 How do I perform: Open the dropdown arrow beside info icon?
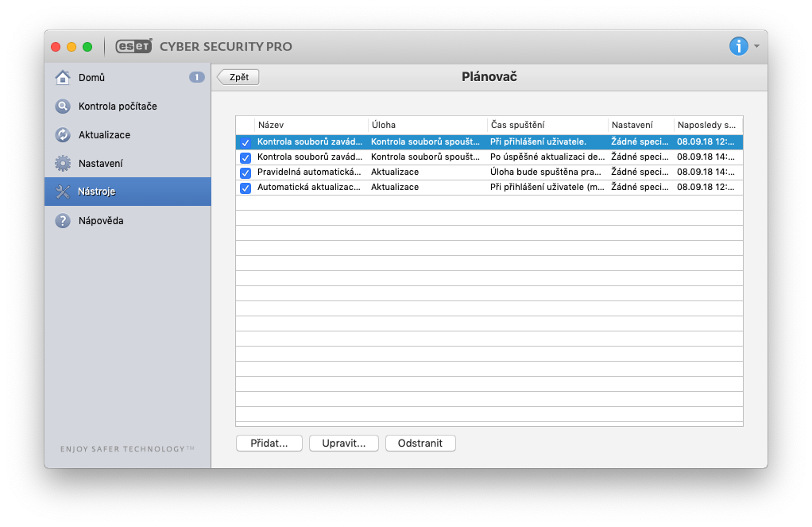pyautogui.click(x=757, y=46)
